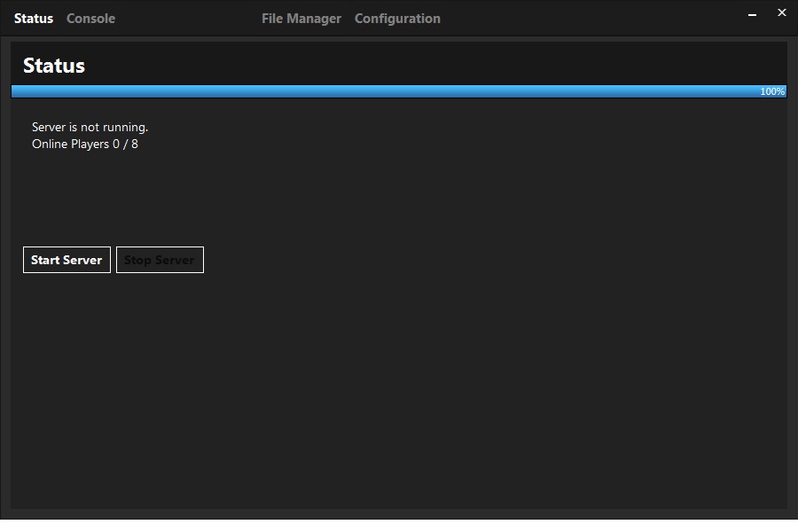The height and width of the screenshot is (532, 798).
Task: Minimize the server manager window
Action: (x=752, y=14)
